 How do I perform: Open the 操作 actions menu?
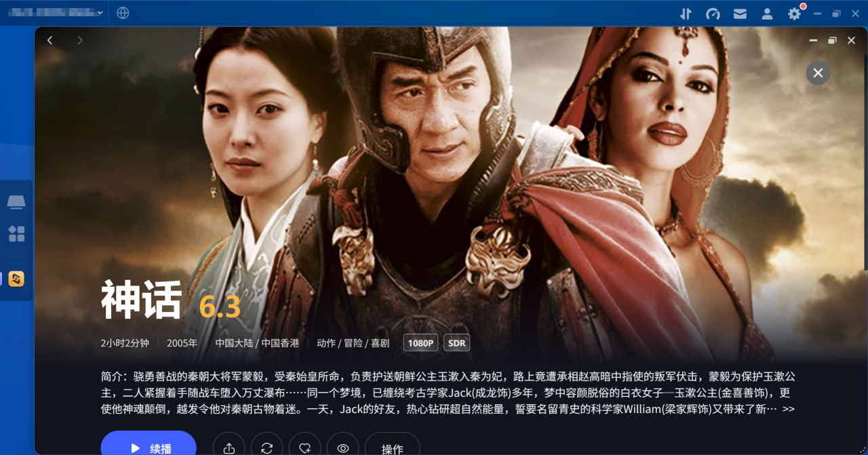(x=392, y=448)
